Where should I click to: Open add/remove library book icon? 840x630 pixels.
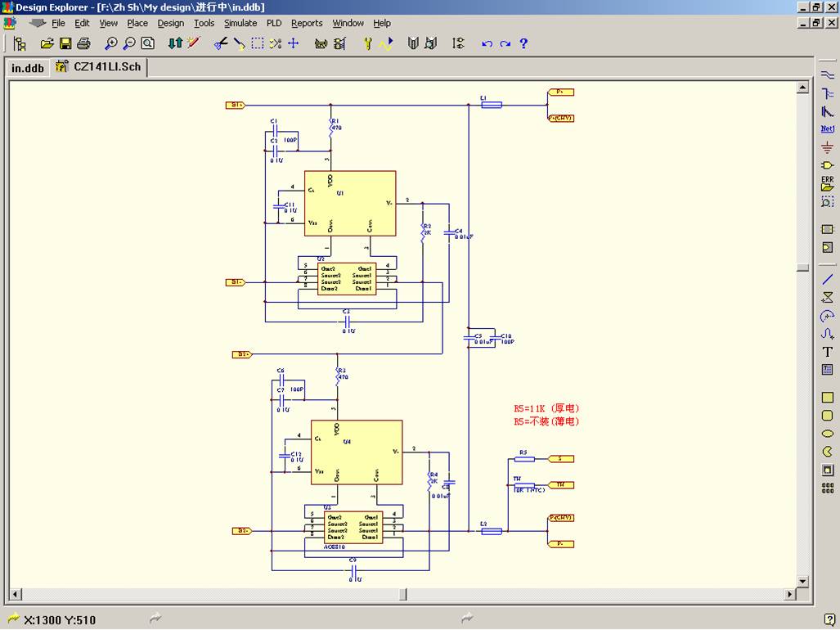tap(412, 43)
